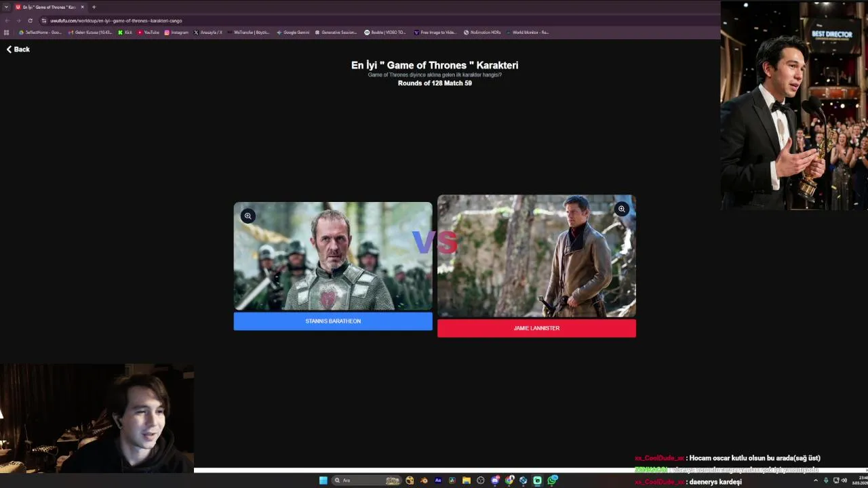The height and width of the screenshot is (488, 868).
Task: Reload the page in the browser
Action: (x=30, y=20)
